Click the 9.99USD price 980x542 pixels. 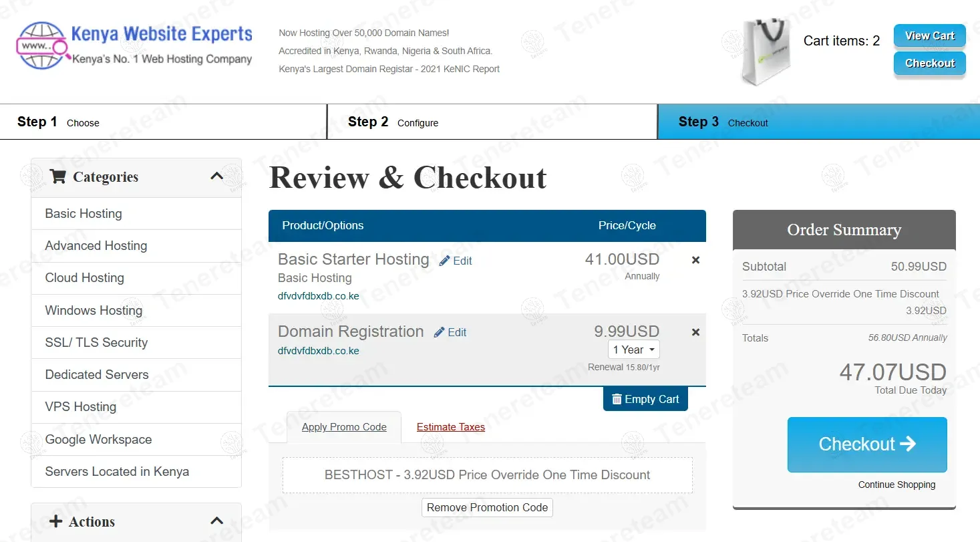(627, 331)
